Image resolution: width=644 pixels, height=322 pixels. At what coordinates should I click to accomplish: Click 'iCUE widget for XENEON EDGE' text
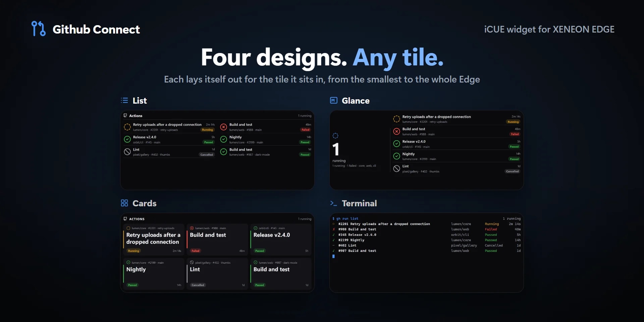pos(549,29)
